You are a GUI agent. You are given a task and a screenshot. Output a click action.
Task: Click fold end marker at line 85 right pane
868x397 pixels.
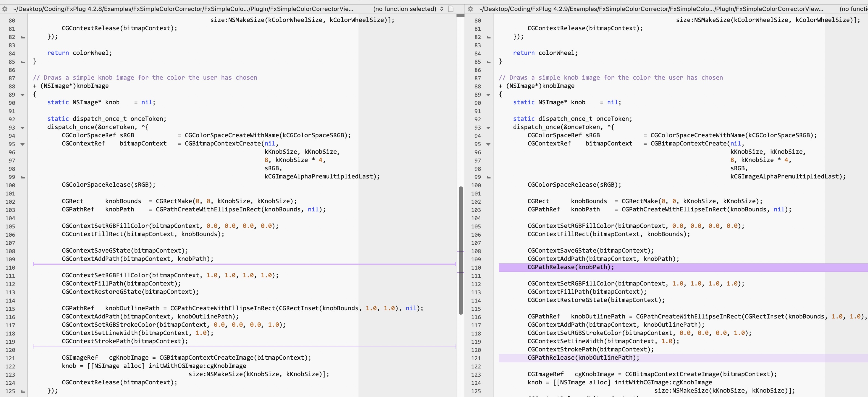[x=489, y=62]
